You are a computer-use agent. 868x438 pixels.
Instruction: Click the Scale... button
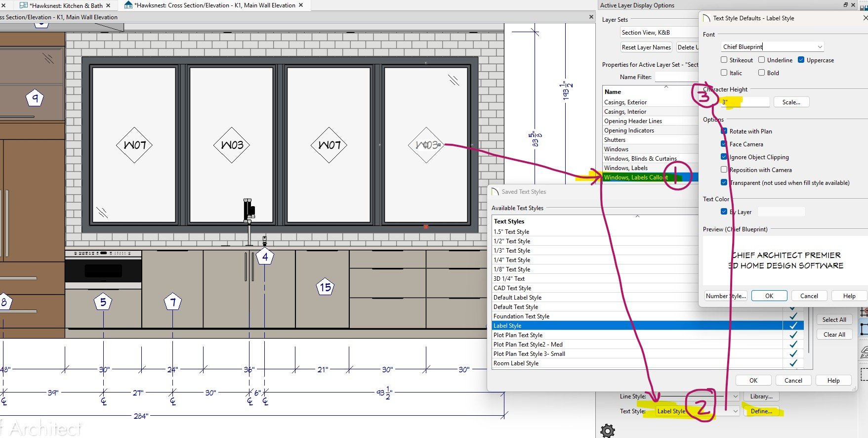[791, 102]
